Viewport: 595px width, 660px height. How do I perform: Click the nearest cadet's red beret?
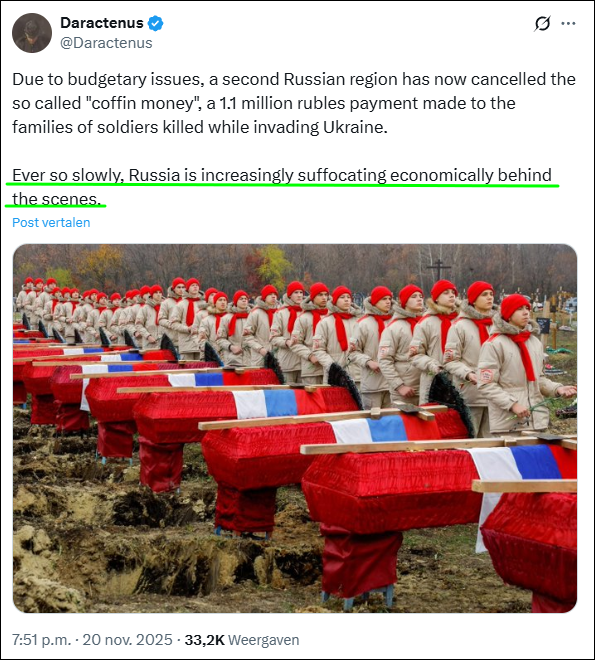pos(515,306)
